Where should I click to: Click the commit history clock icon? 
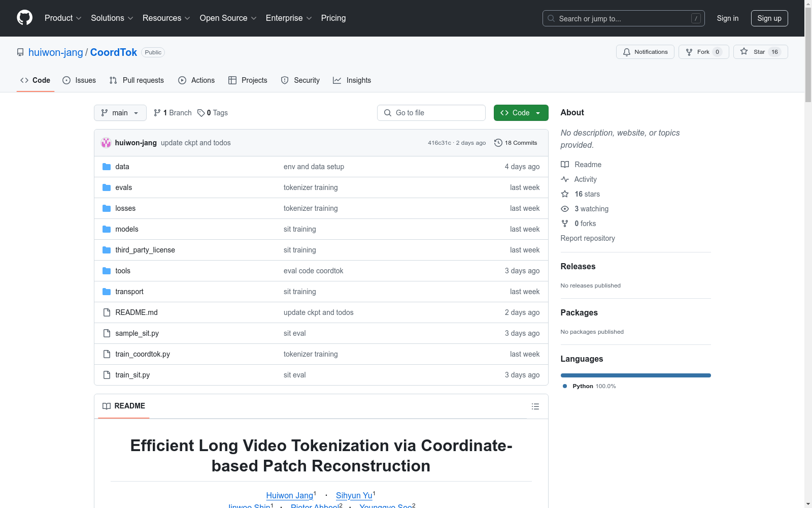(x=498, y=143)
